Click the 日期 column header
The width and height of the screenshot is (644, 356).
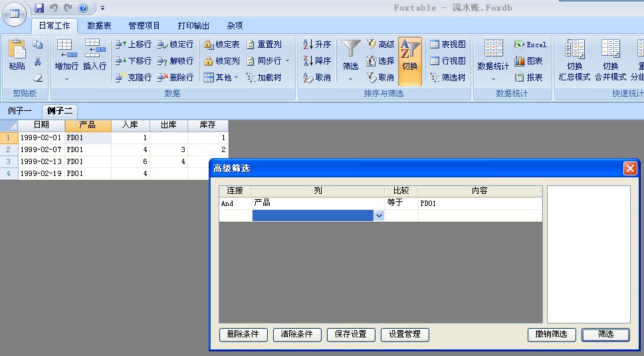(41, 126)
